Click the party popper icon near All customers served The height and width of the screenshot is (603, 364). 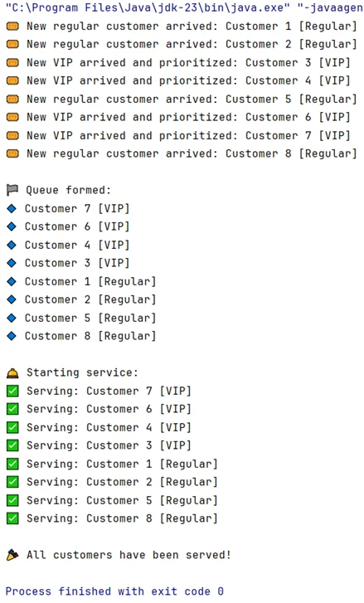click(12, 555)
